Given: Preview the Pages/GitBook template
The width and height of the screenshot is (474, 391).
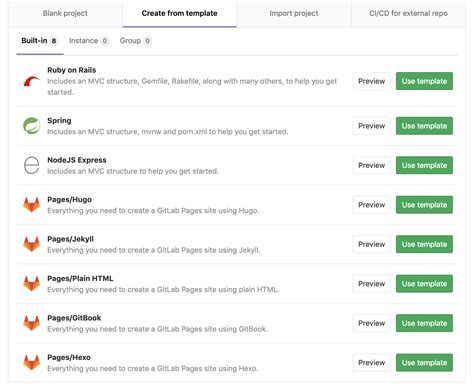Looking at the screenshot, I should (x=372, y=323).
